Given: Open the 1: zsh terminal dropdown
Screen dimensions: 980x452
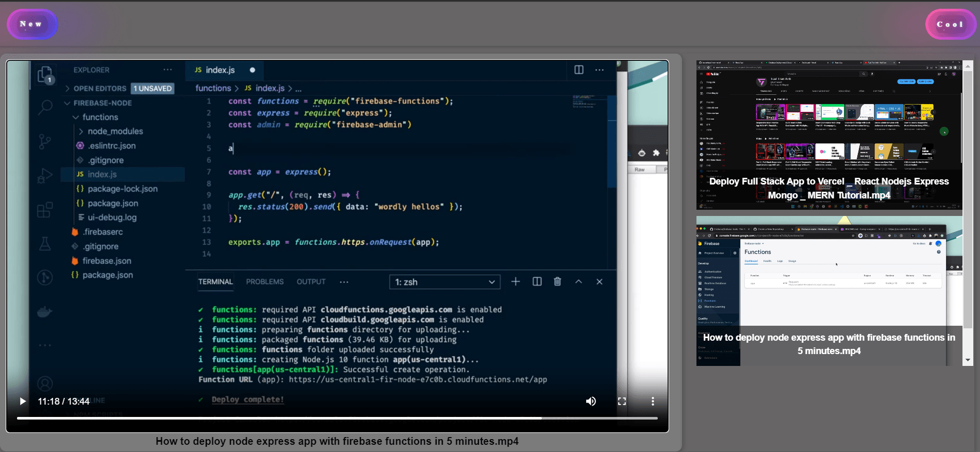Looking at the screenshot, I should click(x=445, y=282).
